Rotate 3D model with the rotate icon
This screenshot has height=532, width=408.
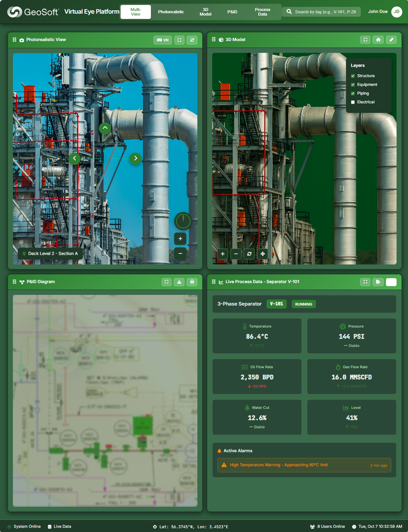249,254
